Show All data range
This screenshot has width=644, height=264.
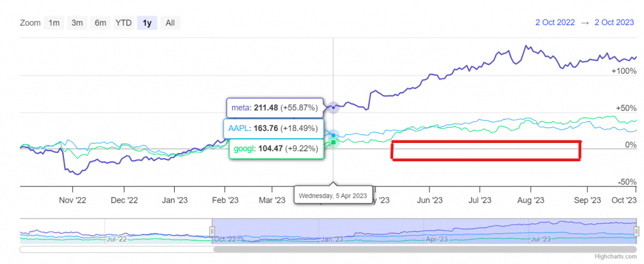click(170, 23)
